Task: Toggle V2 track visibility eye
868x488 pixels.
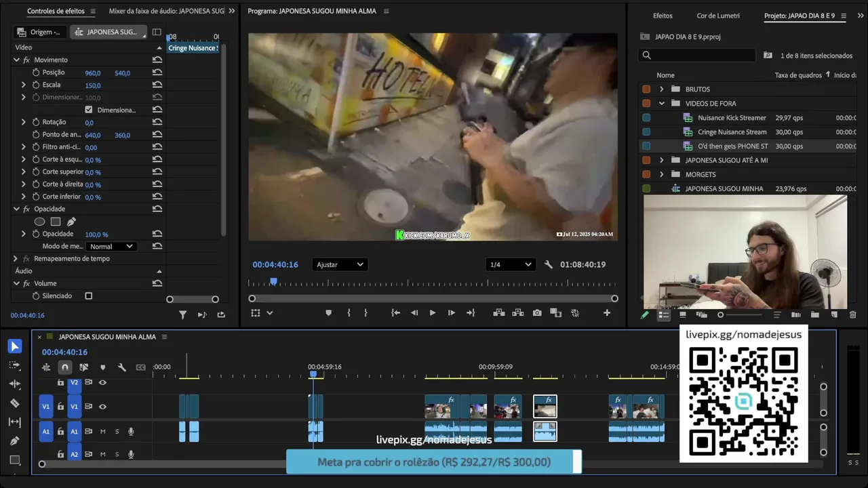Action: (x=102, y=383)
